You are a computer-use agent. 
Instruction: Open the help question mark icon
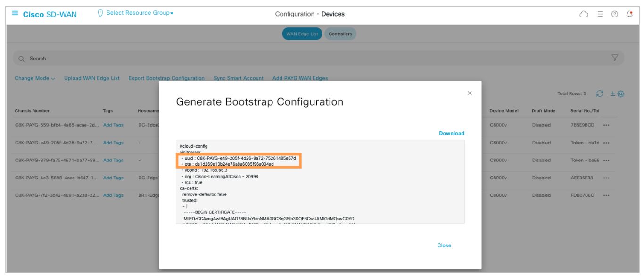pos(615,14)
